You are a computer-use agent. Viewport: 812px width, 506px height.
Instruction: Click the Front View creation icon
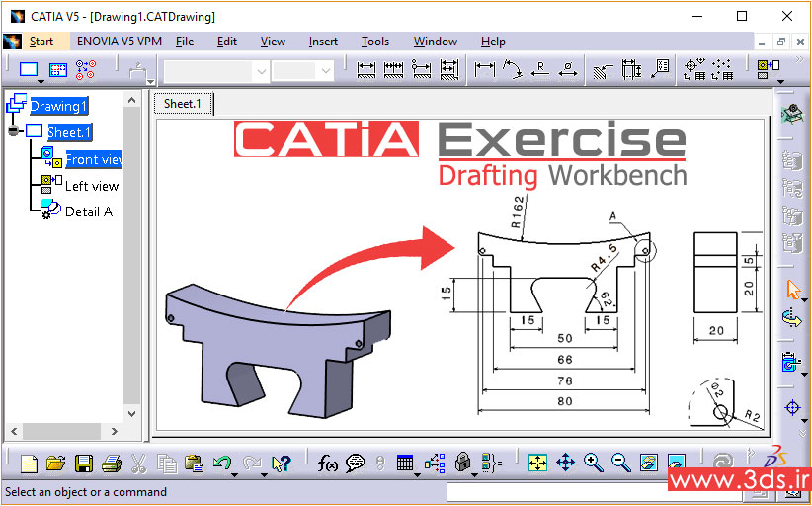click(768, 69)
